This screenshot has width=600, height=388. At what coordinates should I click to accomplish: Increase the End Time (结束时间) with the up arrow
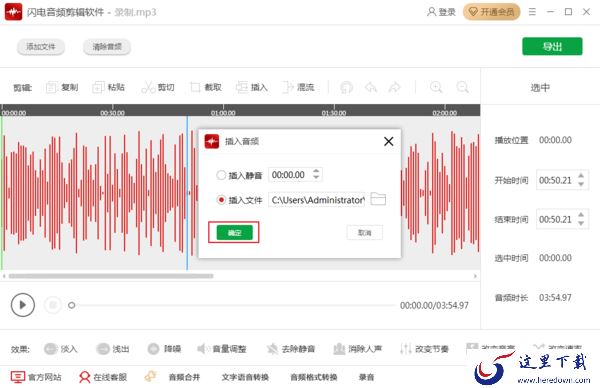click(x=581, y=215)
